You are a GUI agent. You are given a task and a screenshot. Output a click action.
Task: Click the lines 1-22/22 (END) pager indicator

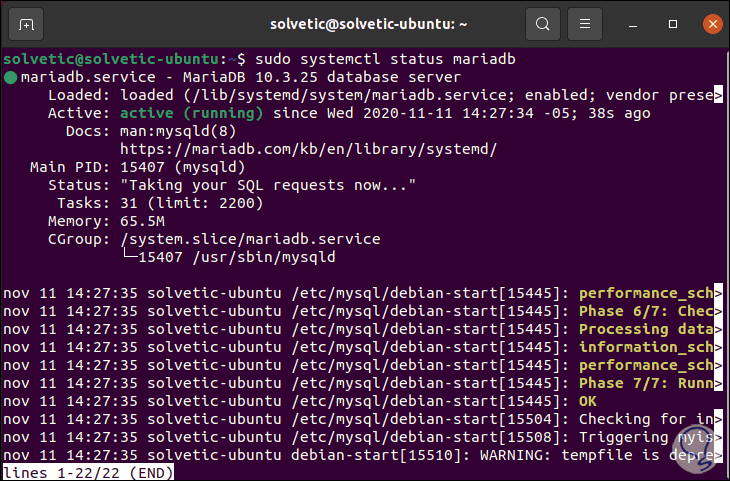pos(88,473)
